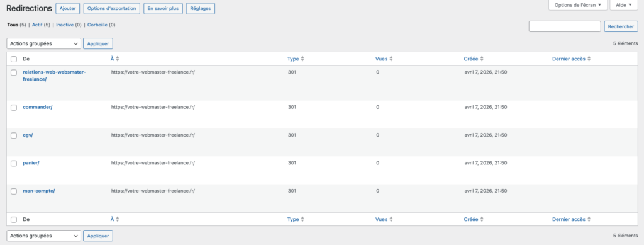Check the relations-web-websmater-freelance/ row checkbox

coord(14,72)
